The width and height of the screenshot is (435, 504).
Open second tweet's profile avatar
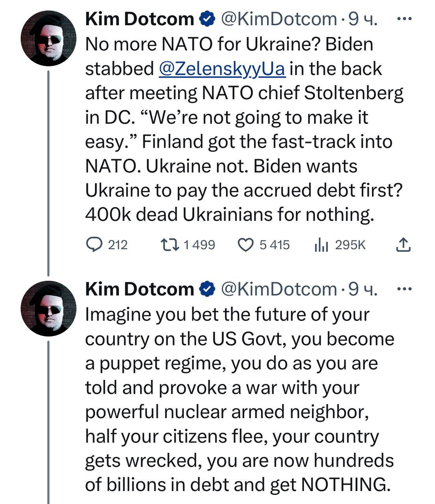[x=48, y=309]
